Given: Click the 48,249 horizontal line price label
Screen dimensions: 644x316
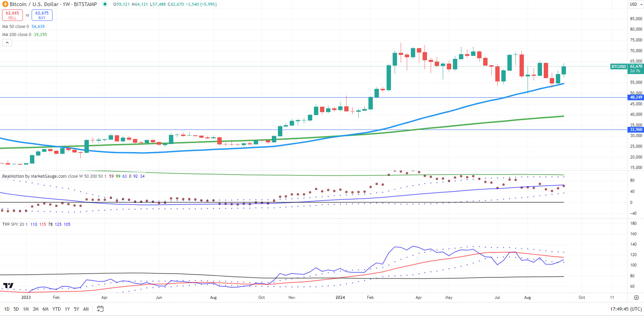Looking at the screenshot, I should click(x=636, y=97).
